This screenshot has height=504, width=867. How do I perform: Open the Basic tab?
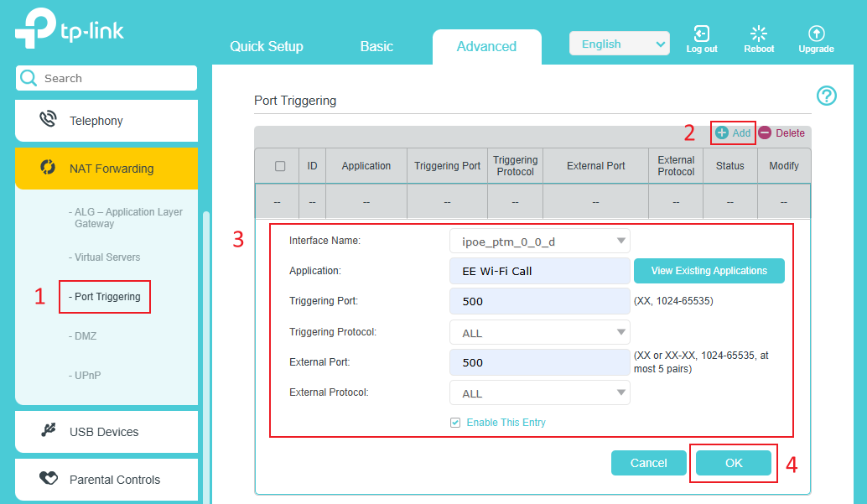click(376, 47)
